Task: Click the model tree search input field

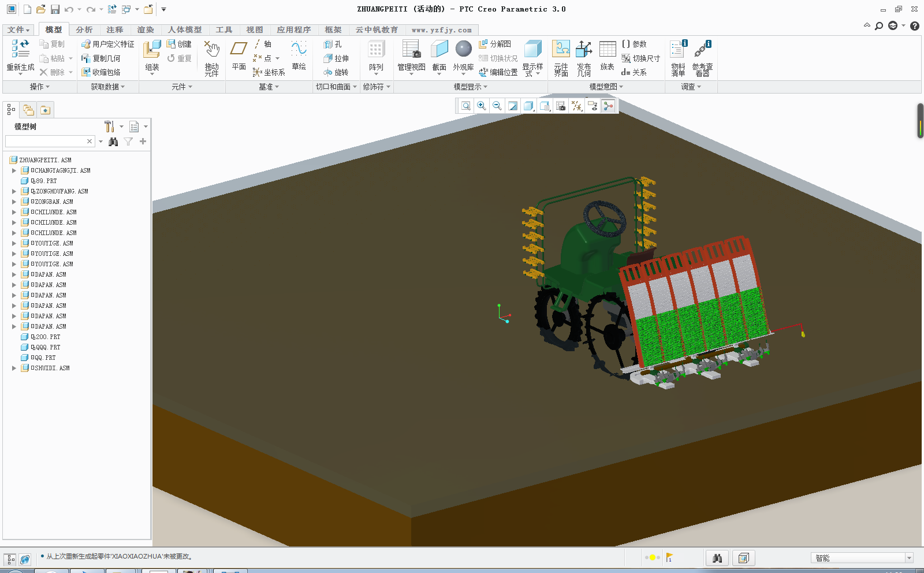Action: 46,142
